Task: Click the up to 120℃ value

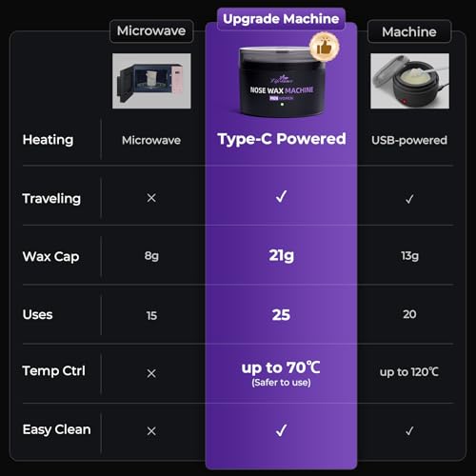Action: [409, 372]
